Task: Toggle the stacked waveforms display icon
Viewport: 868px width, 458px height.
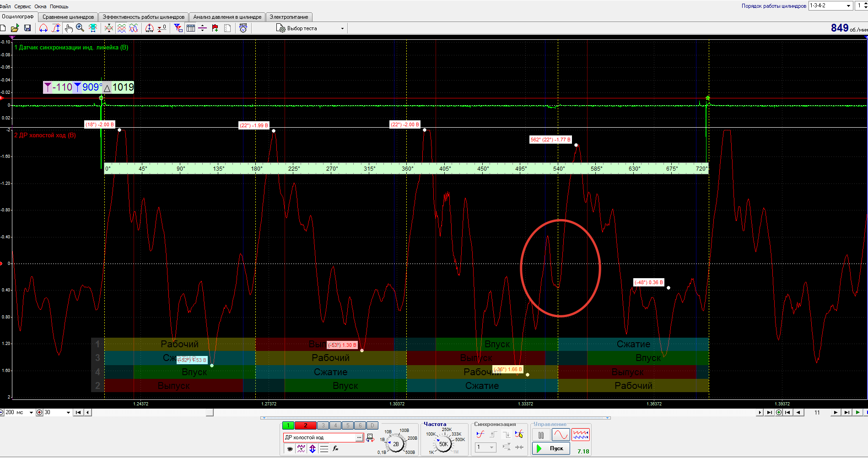Action: [x=121, y=28]
